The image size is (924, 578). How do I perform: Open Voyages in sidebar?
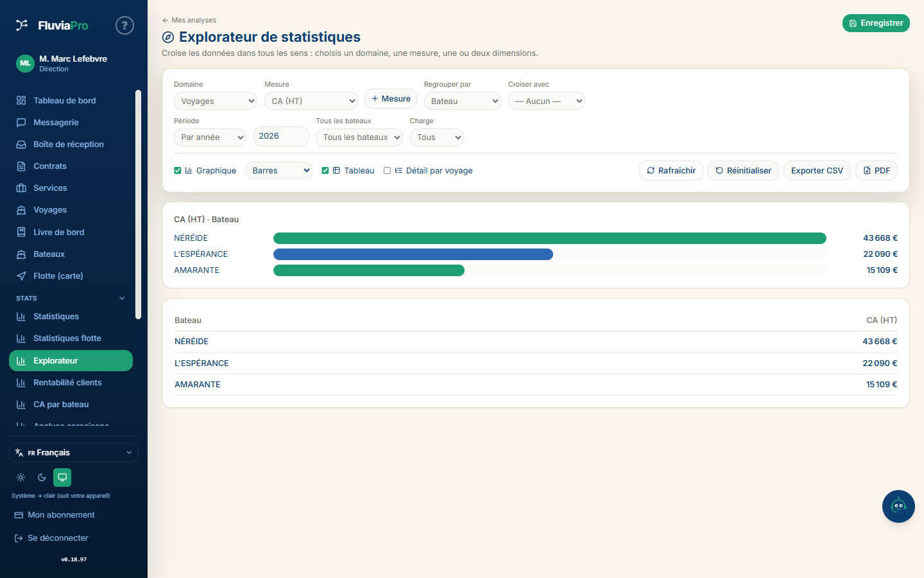click(x=71, y=209)
